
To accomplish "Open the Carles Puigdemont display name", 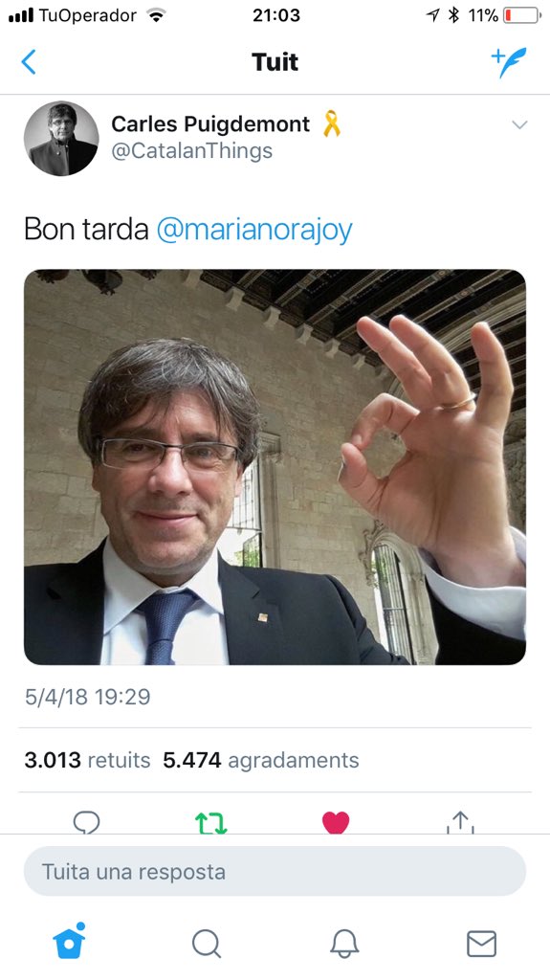I will [210, 124].
